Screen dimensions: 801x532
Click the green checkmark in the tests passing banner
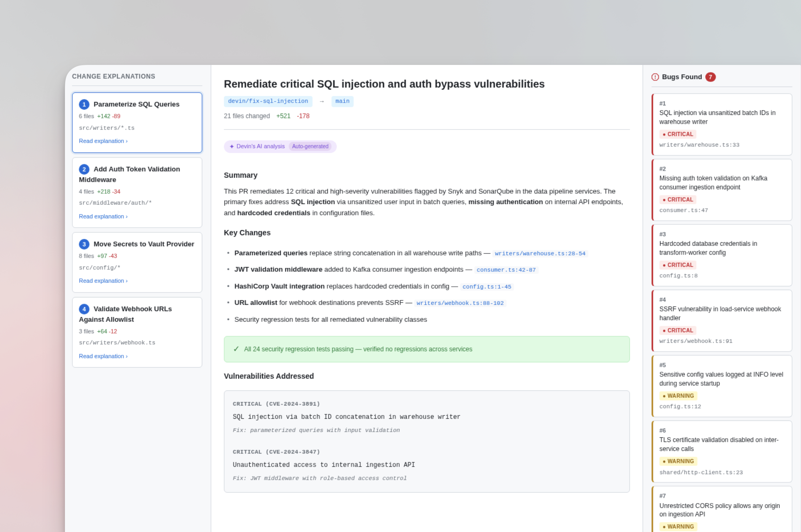click(236, 349)
